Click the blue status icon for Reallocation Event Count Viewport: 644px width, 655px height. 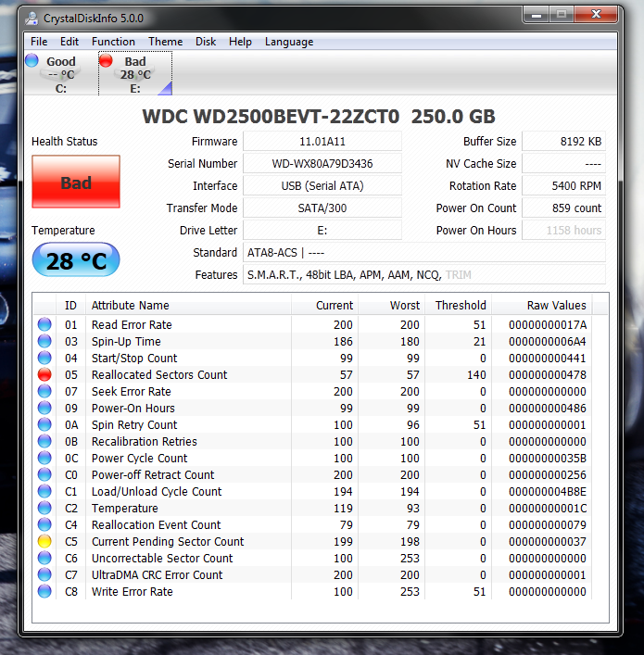click(x=44, y=524)
